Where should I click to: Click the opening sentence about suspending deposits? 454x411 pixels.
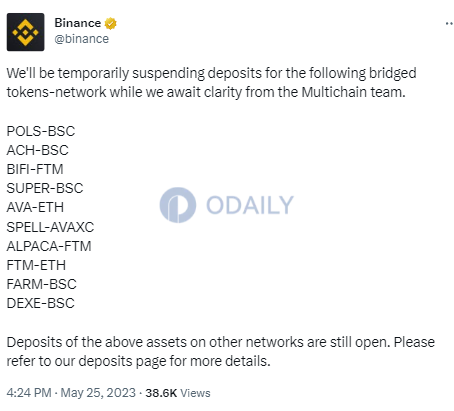tap(211, 82)
